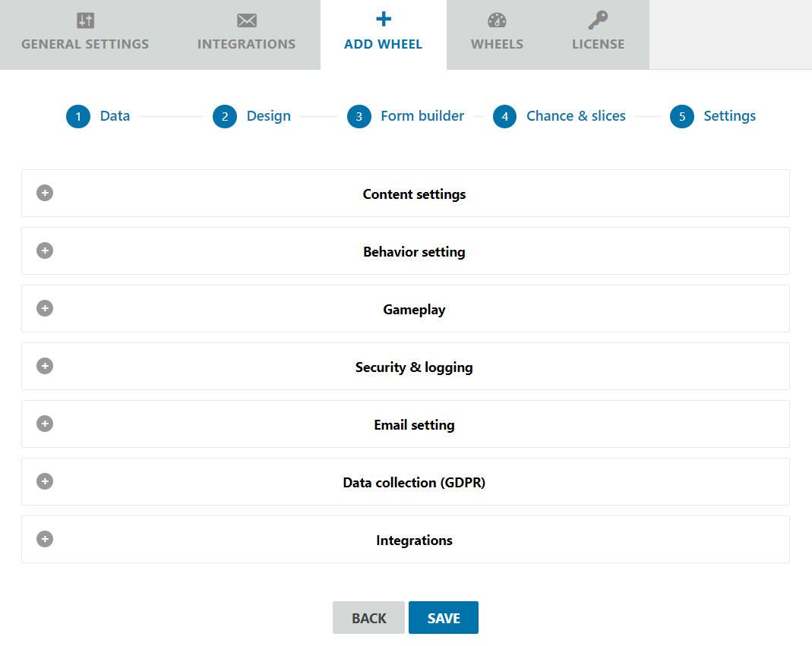This screenshot has height=646, width=812.
Task: Navigate to Chance & slices step
Action: coord(576,116)
